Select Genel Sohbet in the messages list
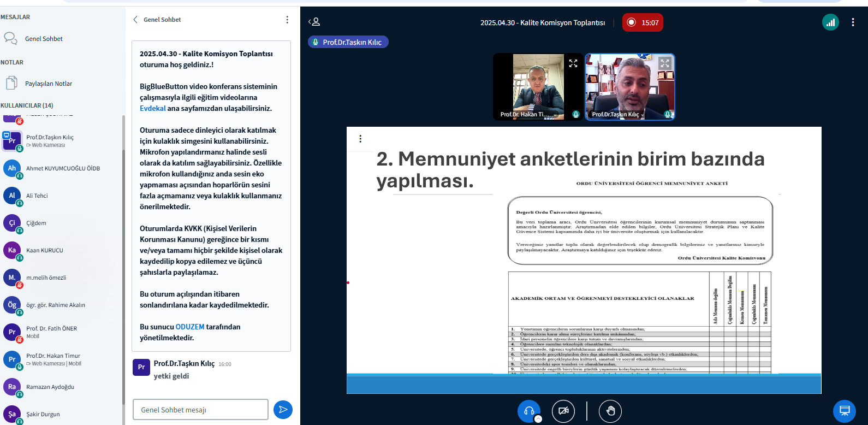Viewport: 868px width, 425px height. 44,39
